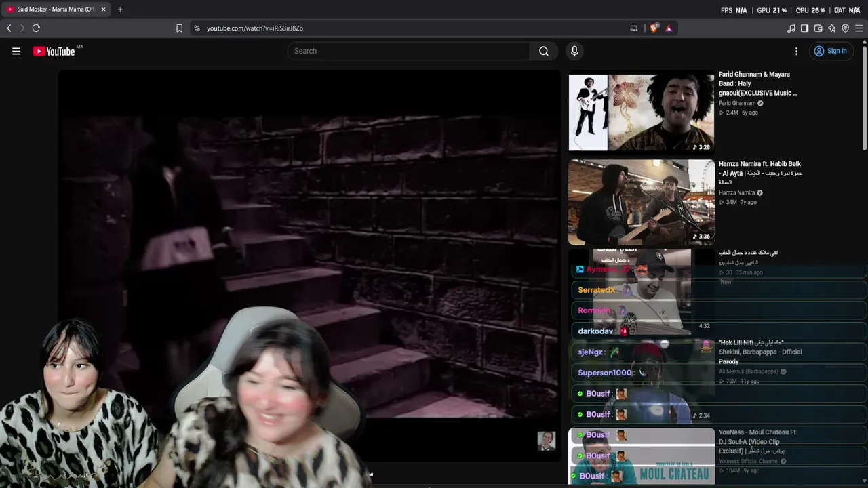Open Farid Ghannam & Mayara Band thumbnail
This screenshot has height=488, width=868.
[642, 113]
